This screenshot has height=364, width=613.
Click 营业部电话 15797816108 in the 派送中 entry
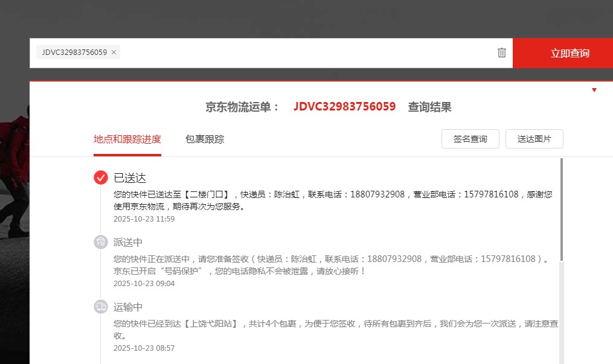pos(508,259)
